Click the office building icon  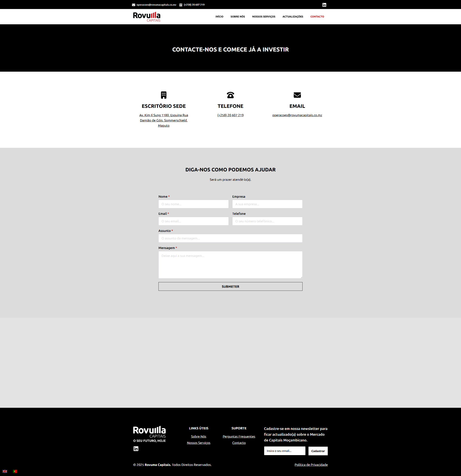164,95
